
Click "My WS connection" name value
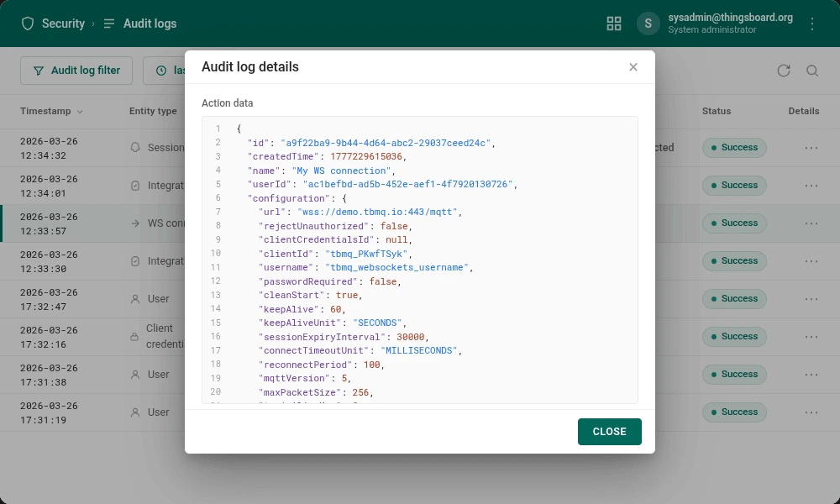341,171
